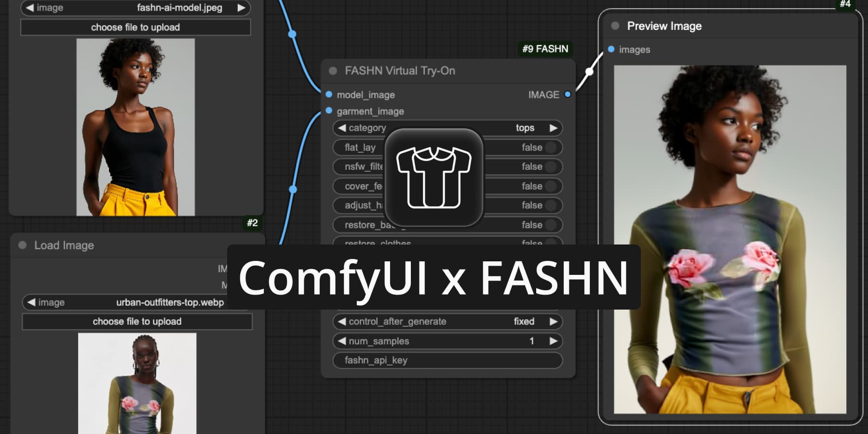Screen dimensions: 868x434
Task: Click the collapse dot on the Preview Image node
Action: [614, 26]
